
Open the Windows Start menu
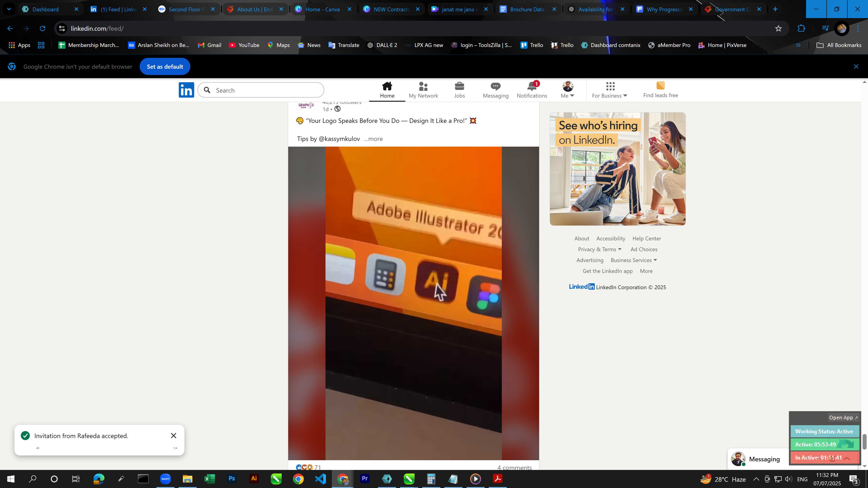10,479
